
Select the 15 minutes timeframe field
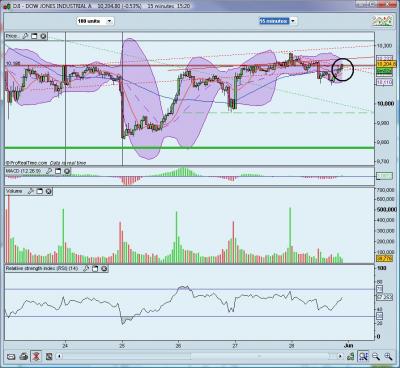pos(274,21)
